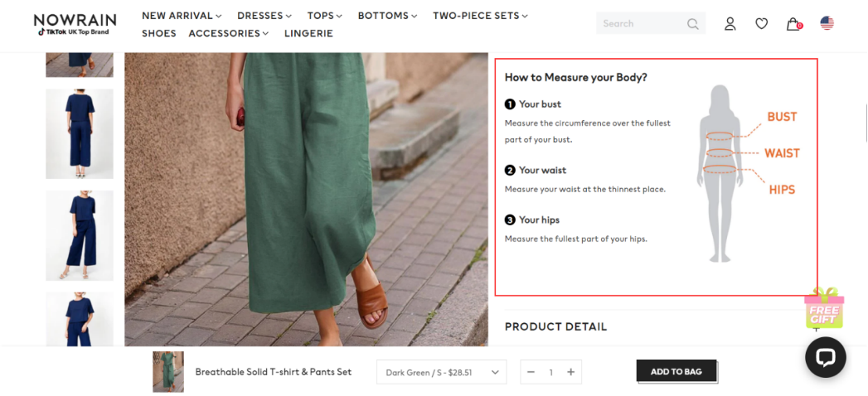
Task: Open the Shoes category link
Action: coord(159,33)
